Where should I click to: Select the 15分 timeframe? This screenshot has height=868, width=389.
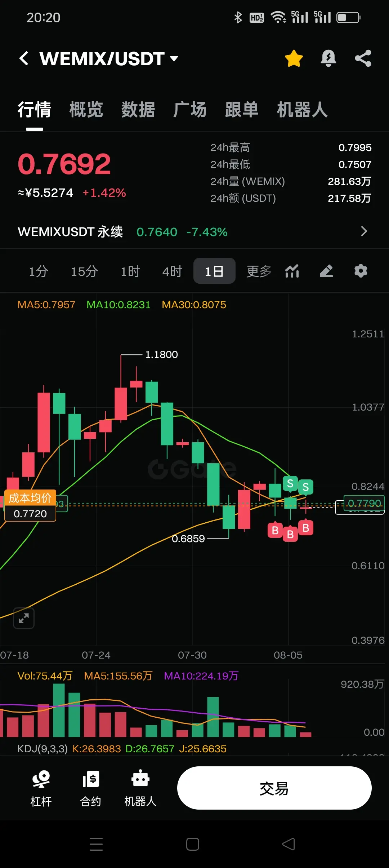coord(84,271)
